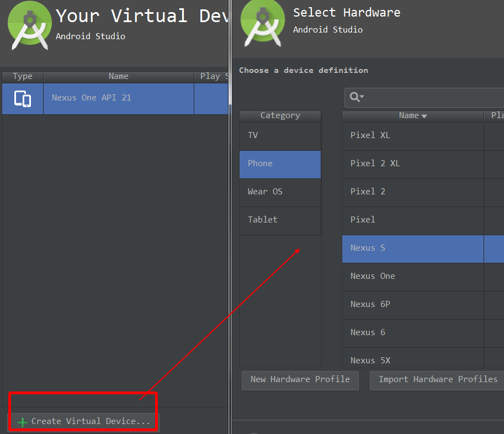Choose the Nexus S device definition
This screenshot has height=434, width=504.
click(423, 249)
